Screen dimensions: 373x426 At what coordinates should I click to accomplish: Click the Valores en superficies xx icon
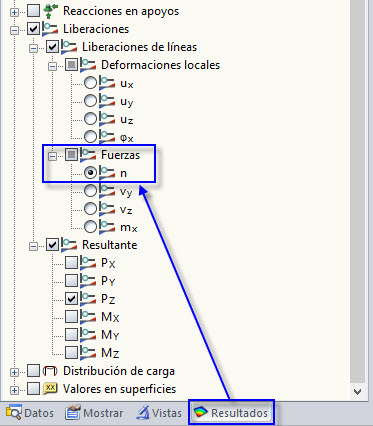tap(50, 389)
